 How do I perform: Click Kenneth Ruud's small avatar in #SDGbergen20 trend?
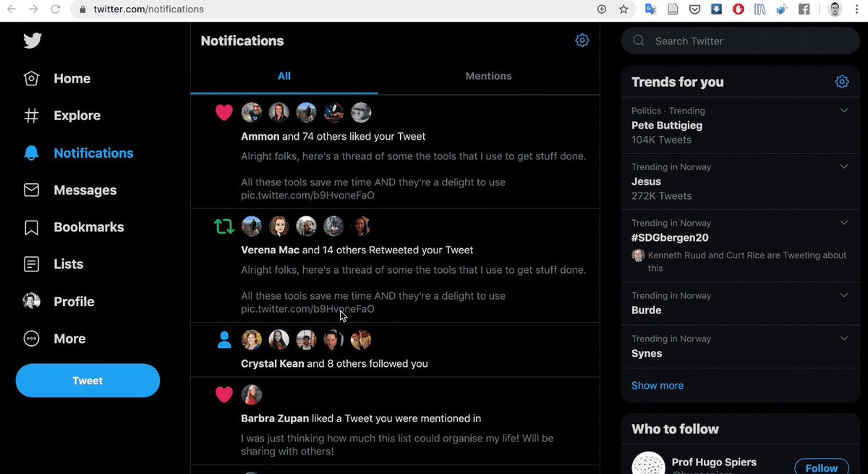pos(638,255)
